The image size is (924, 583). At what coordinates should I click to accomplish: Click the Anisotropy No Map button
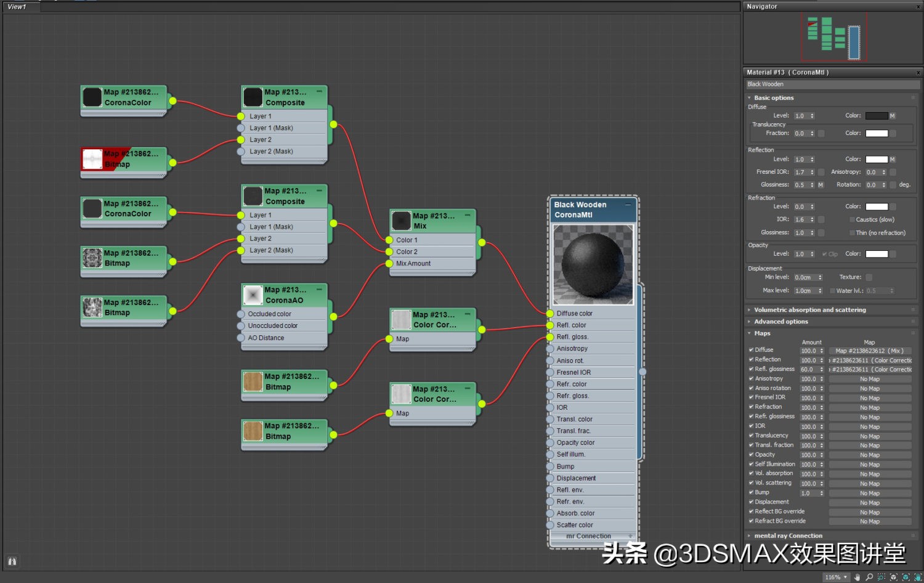coord(869,379)
